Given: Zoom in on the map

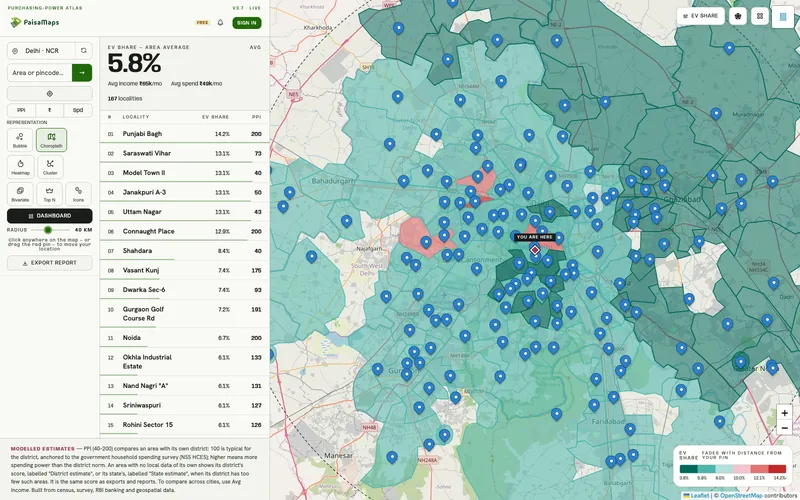Looking at the screenshot, I should (784, 413).
